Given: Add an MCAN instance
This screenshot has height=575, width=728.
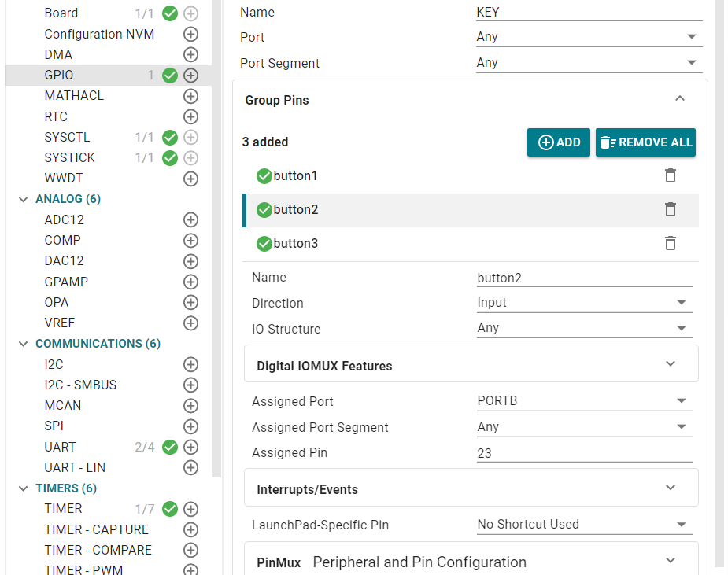Looking at the screenshot, I should [190, 406].
